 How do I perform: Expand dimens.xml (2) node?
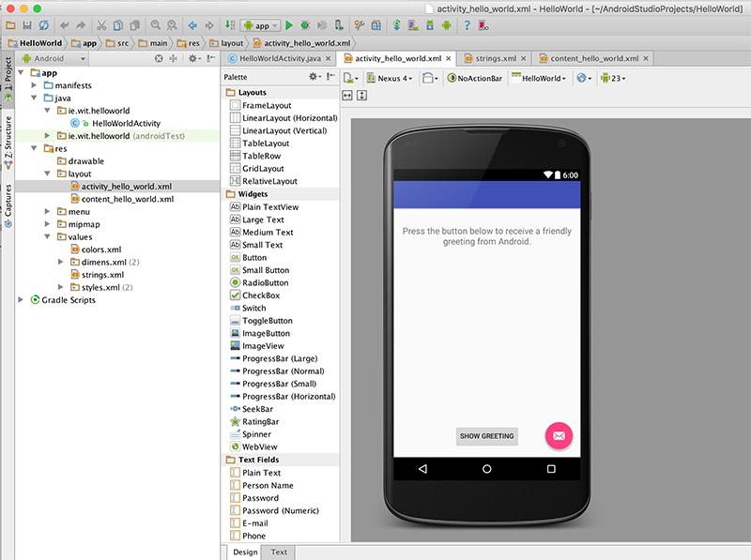coord(60,262)
